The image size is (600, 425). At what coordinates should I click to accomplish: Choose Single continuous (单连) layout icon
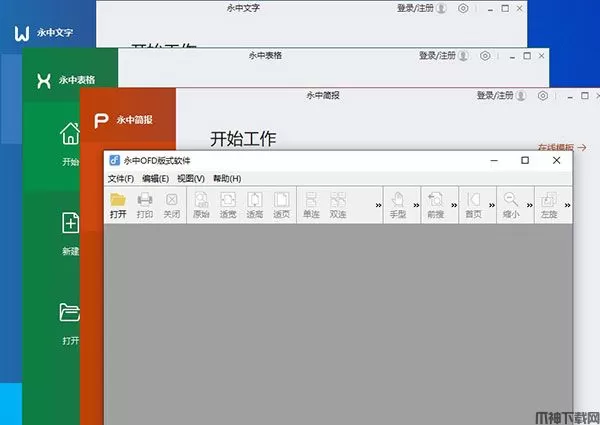click(311, 200)
